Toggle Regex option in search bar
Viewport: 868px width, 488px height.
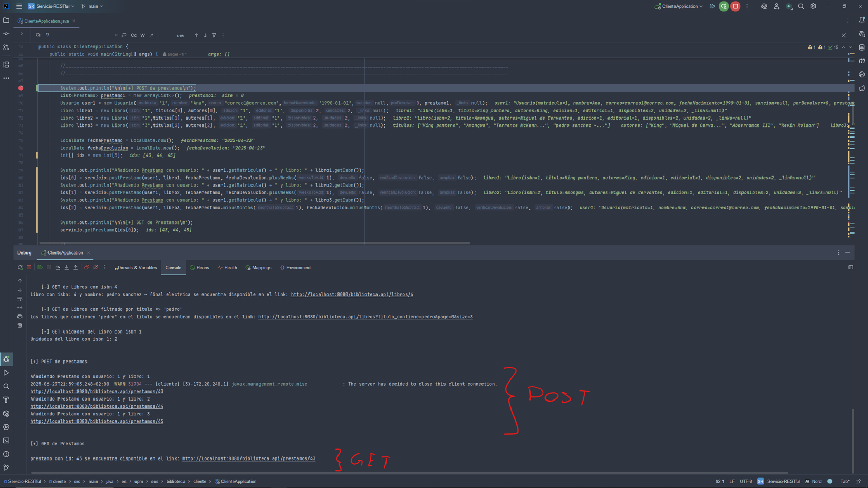coord(151,35)
